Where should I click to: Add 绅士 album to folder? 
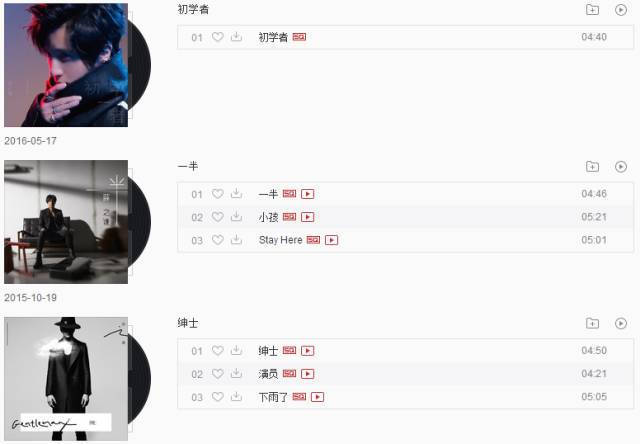tap(592, 323)
